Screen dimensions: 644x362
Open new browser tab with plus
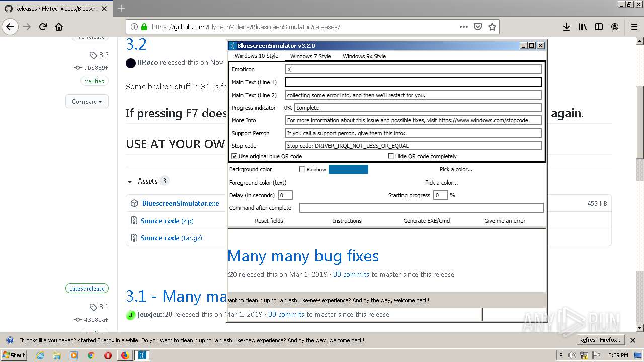pos(121,8)
